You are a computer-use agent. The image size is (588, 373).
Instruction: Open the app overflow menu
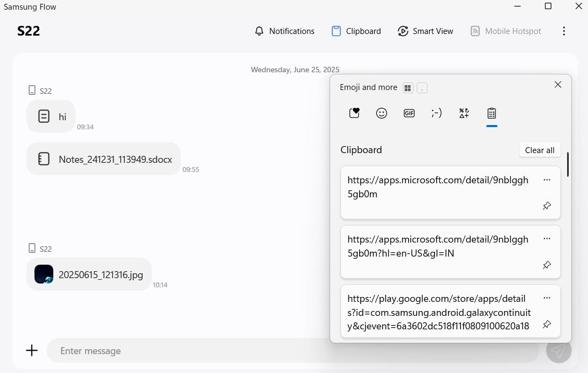pyautogui.click(x=564, y=31)
